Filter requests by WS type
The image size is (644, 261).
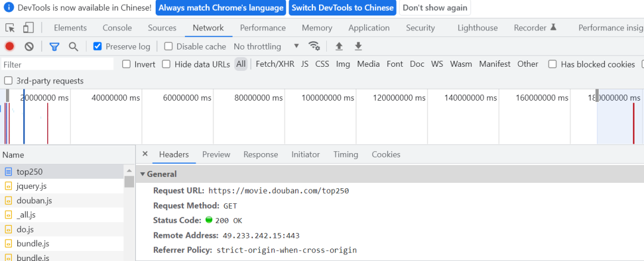437,64
